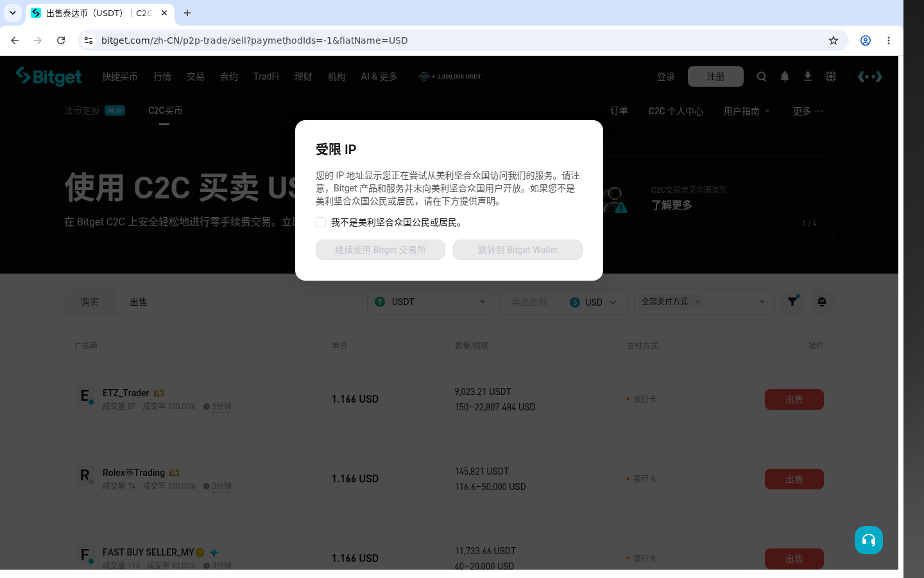Open the TradFi menu
This screenshot has width=924, height=578.
pyautogui.click(x=266, y=76)
